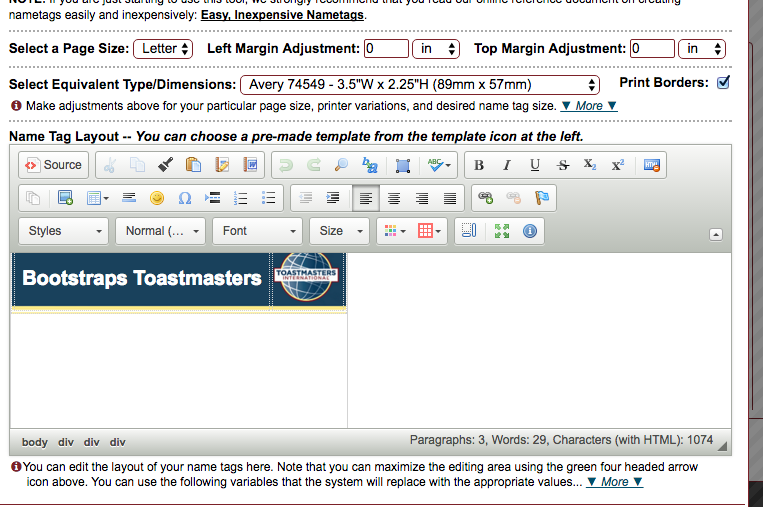
Task: Open the Table insert dropdown
Action: click(97, 198)
